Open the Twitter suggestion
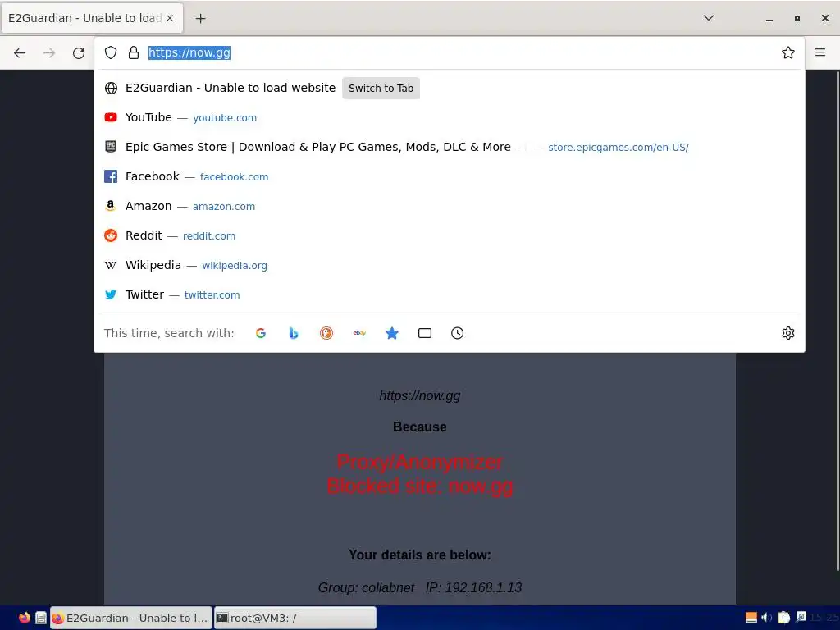The width and height of the screenshot is (840, 630). coord(449,294)
